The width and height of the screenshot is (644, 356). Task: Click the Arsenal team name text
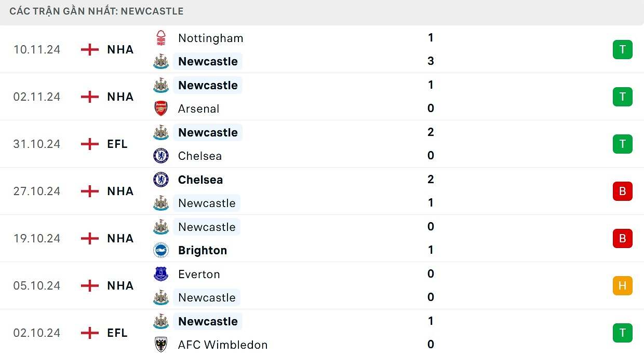click(199, 108)
